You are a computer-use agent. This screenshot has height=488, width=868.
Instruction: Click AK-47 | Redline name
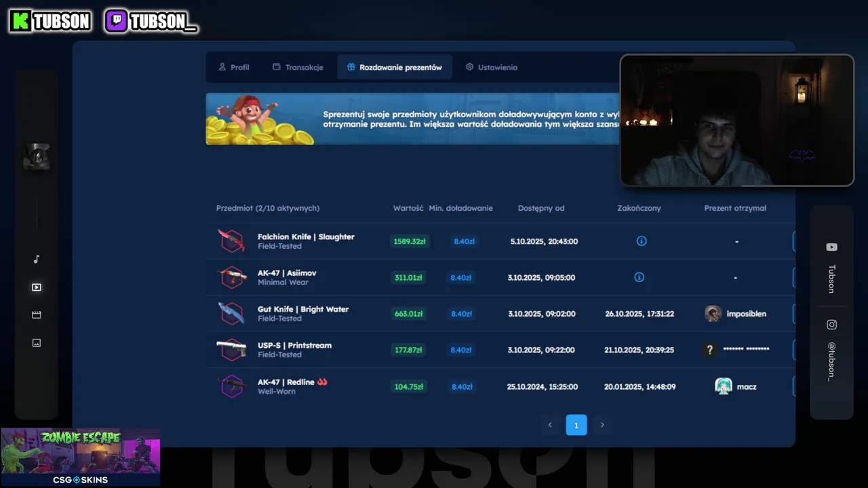coord(285,382)
